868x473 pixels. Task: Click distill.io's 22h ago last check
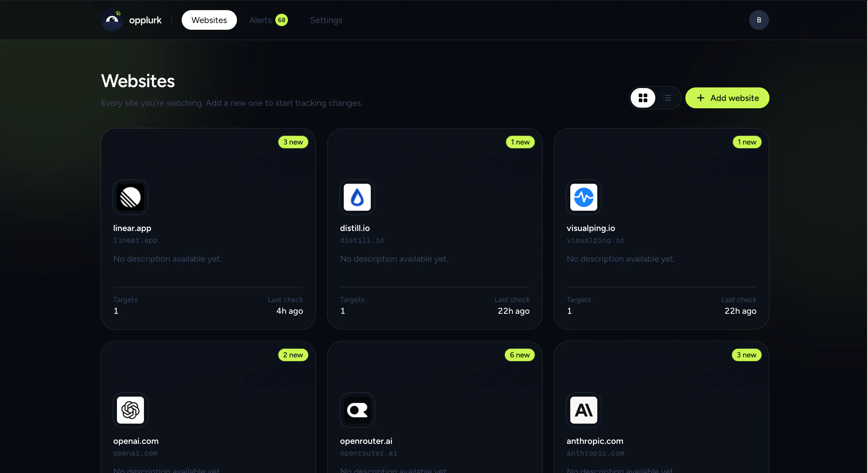(x=513, y=311)
